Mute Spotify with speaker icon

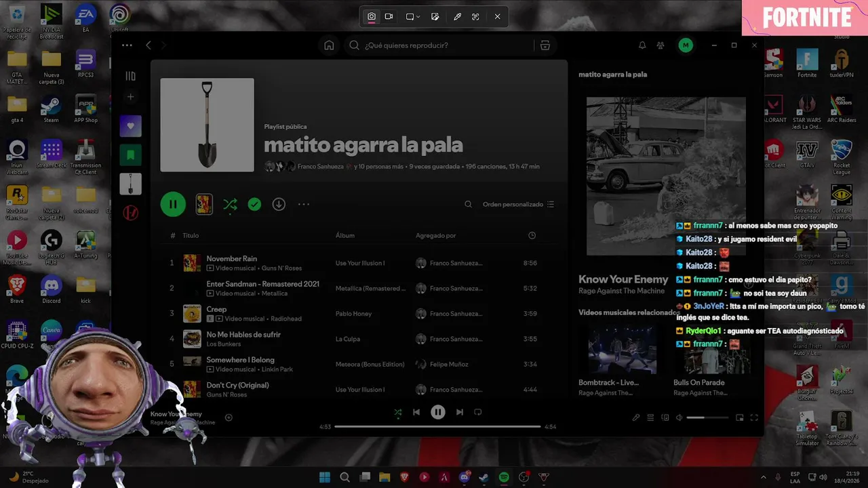coord(679,418)
